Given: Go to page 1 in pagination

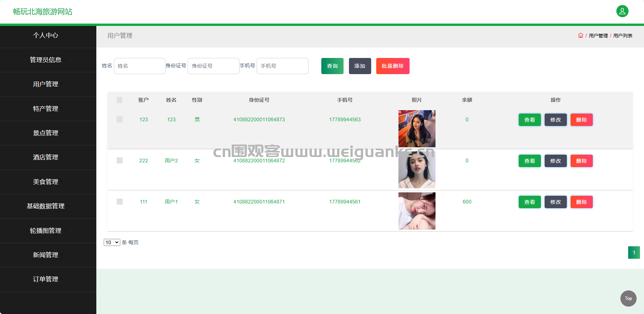Looking at the screenshot, I should (634, 253).
